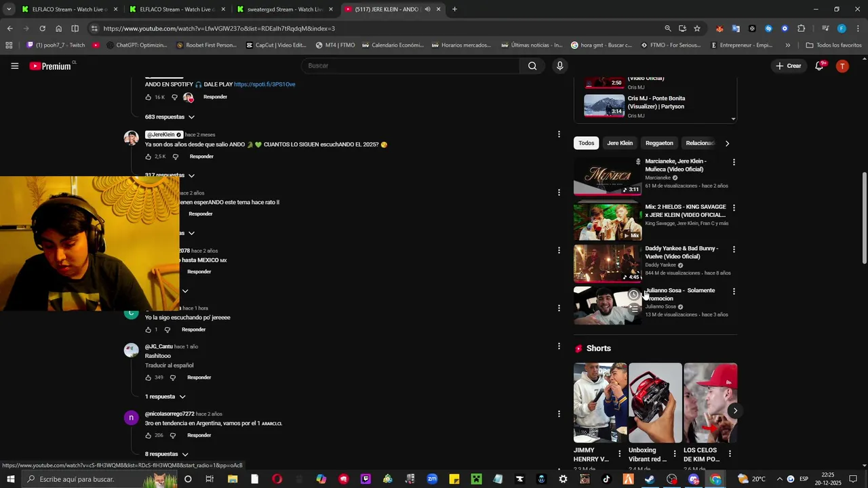Open options menu for JereKlein 2025 comment
Screen dimensions: 868x488
[559, 134]
